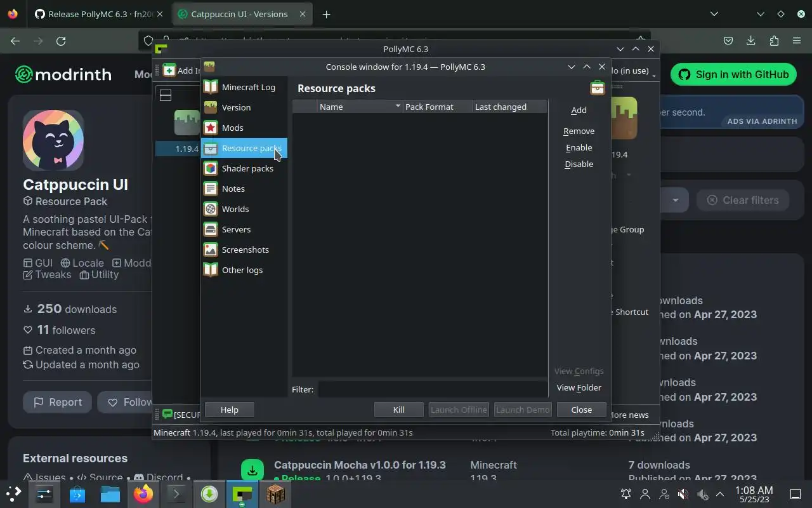Click the taskbar clock showing 1:08 AM
This screenshot has width=812, height=508.
tap(754, 494)
